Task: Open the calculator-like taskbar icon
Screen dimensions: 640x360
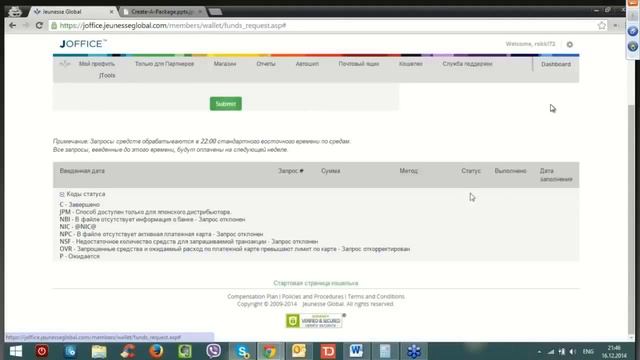Action: click(x=385, y=351)
